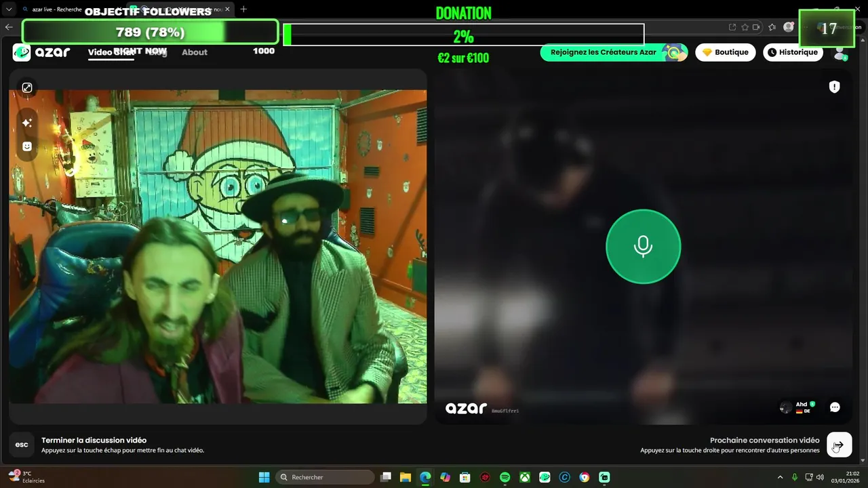
Task: Open Chrome from the taskbar
Action: pyautogui.click(x=585, y=477)
